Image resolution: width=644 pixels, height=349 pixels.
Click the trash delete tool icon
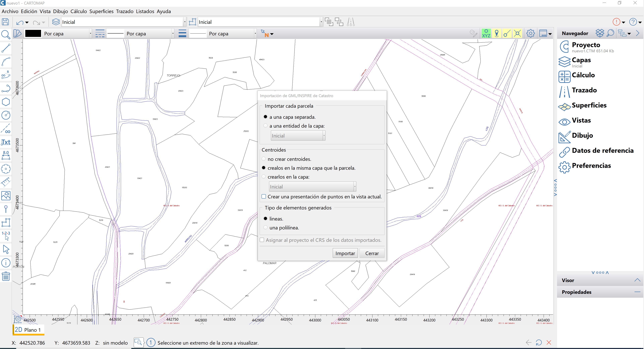coord(6,276)
